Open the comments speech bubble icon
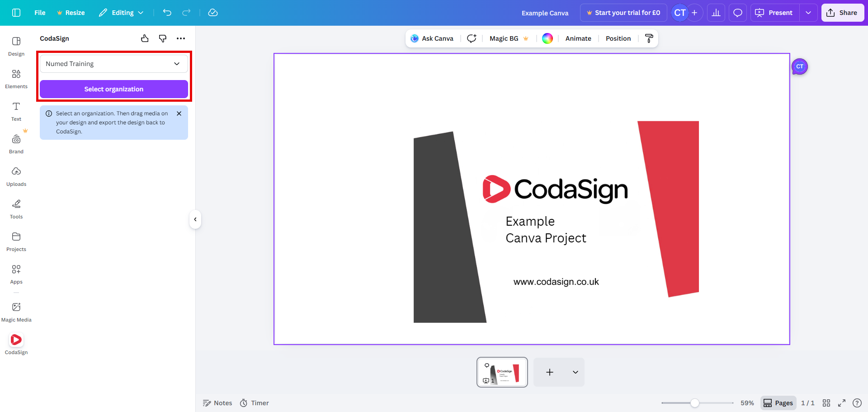 coord(737,13)
